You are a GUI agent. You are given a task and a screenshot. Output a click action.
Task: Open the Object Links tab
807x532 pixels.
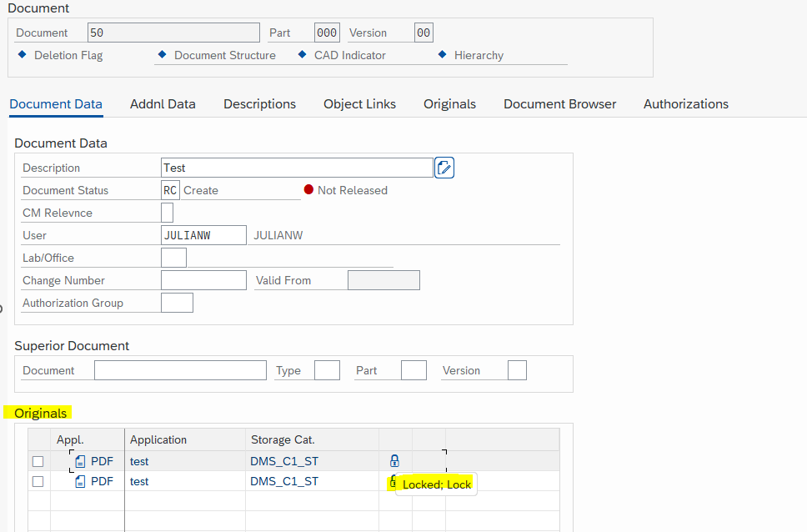(x=359, y=103)
